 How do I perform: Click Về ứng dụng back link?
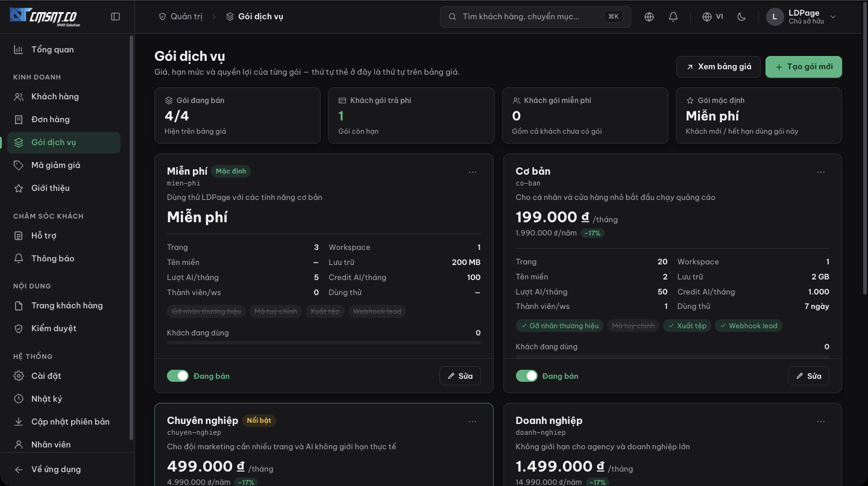[x=64, y=469]
